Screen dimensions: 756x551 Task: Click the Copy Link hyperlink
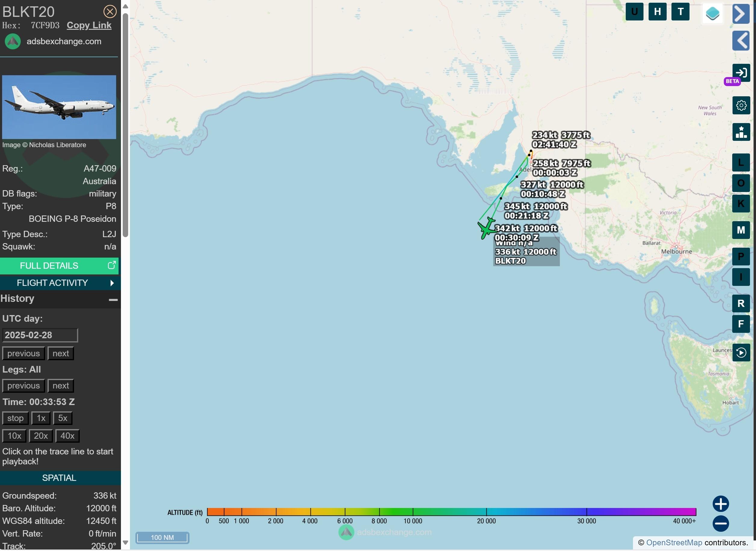[89, 25]
